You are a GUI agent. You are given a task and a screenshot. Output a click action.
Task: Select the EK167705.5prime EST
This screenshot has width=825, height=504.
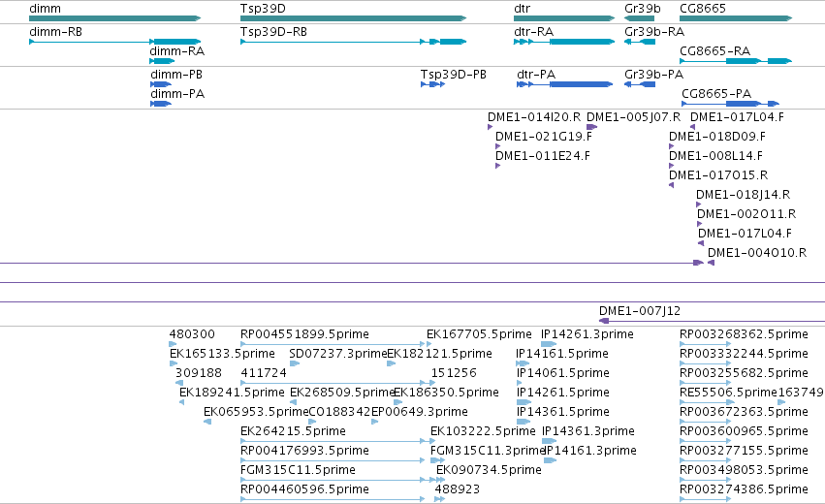pyautogui.click(x=428, y=344)
